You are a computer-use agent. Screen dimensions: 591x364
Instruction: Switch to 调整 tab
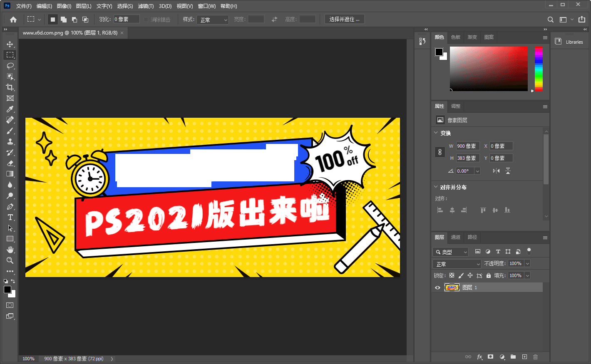456,106
